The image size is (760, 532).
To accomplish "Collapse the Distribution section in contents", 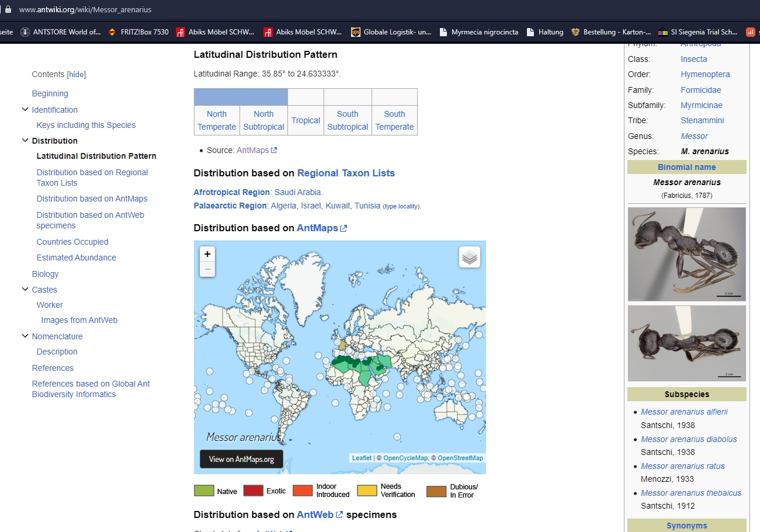I will pos(25,140).
